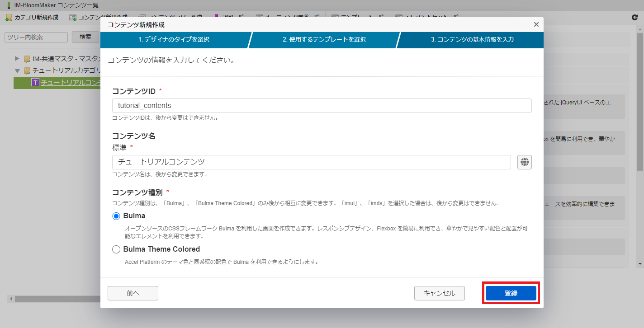
Task: Select step 3 コンテンツの基本情報を入力
Action: coord(472,40)
